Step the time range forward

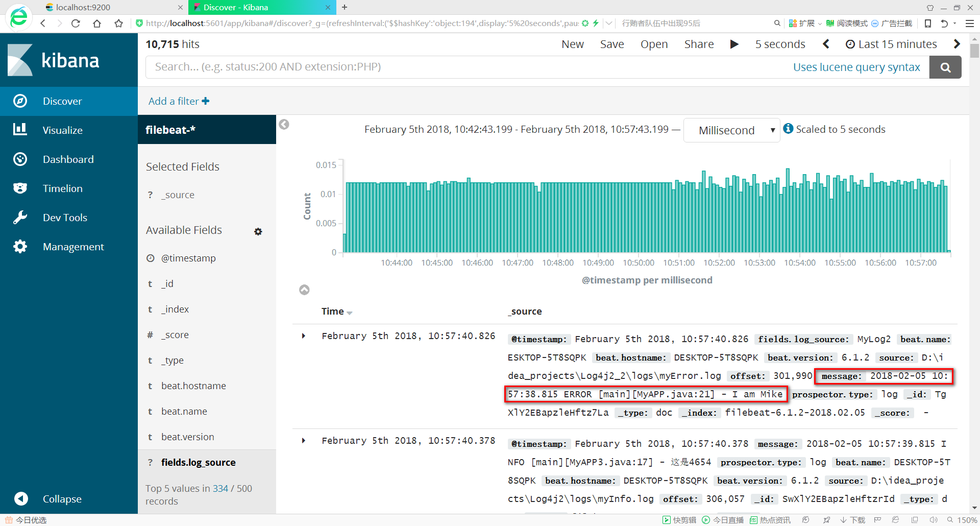point(957,44)
